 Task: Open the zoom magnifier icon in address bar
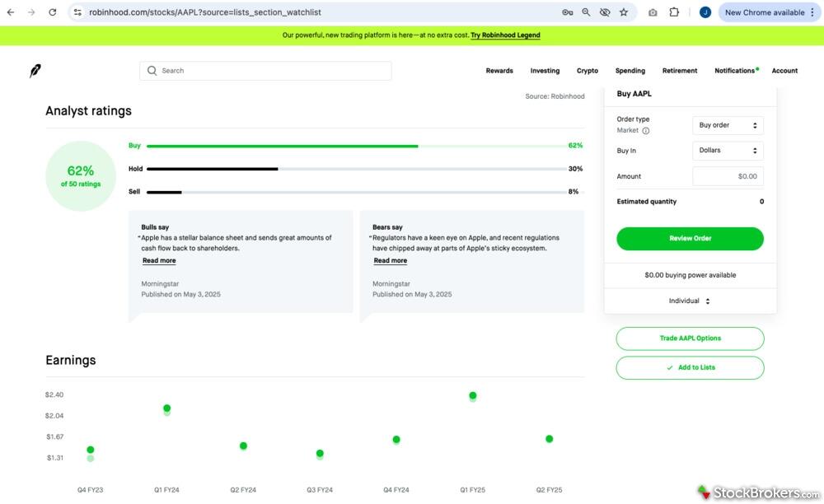[x=586, y=12]
